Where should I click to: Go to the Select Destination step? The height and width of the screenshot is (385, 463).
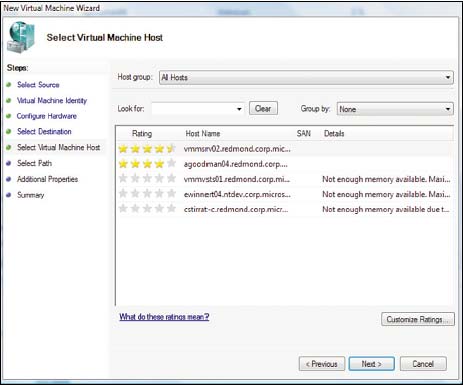click(44, 132)
